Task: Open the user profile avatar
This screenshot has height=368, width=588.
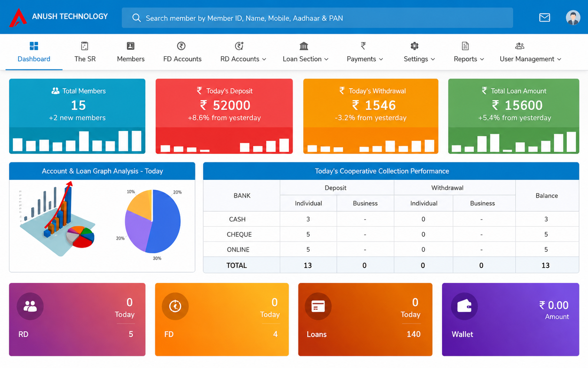Action: pyautogui.click(x=573, y=17)
